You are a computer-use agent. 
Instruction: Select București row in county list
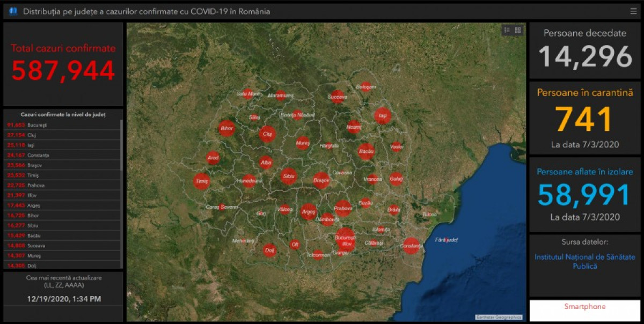pyautogui.click(x=63, y=125)
